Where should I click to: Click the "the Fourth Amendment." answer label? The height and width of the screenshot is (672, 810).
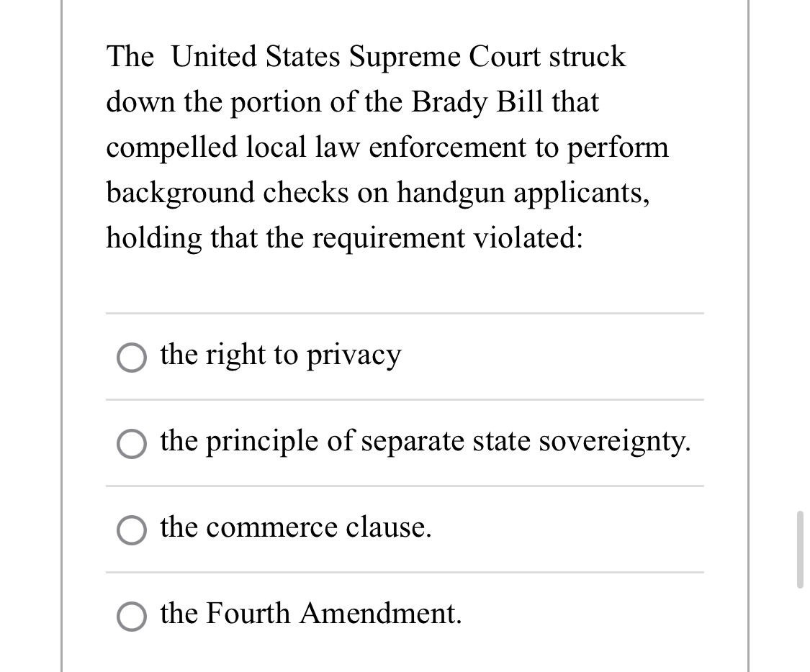[310, 614]
